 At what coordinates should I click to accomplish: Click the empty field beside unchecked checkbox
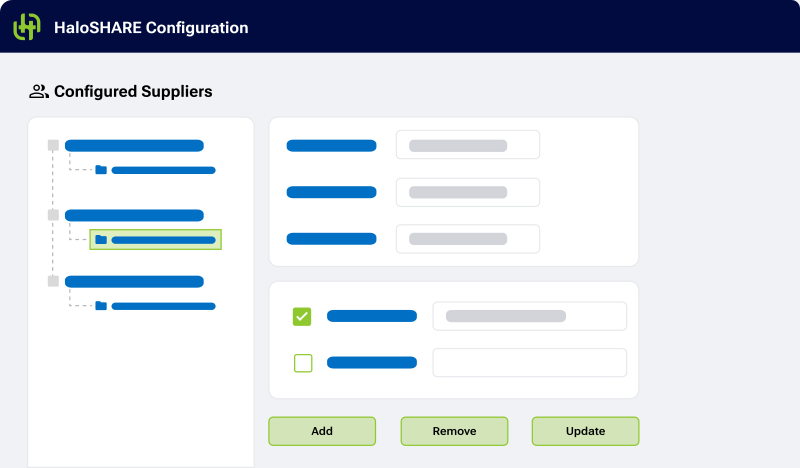coord(529,363)
